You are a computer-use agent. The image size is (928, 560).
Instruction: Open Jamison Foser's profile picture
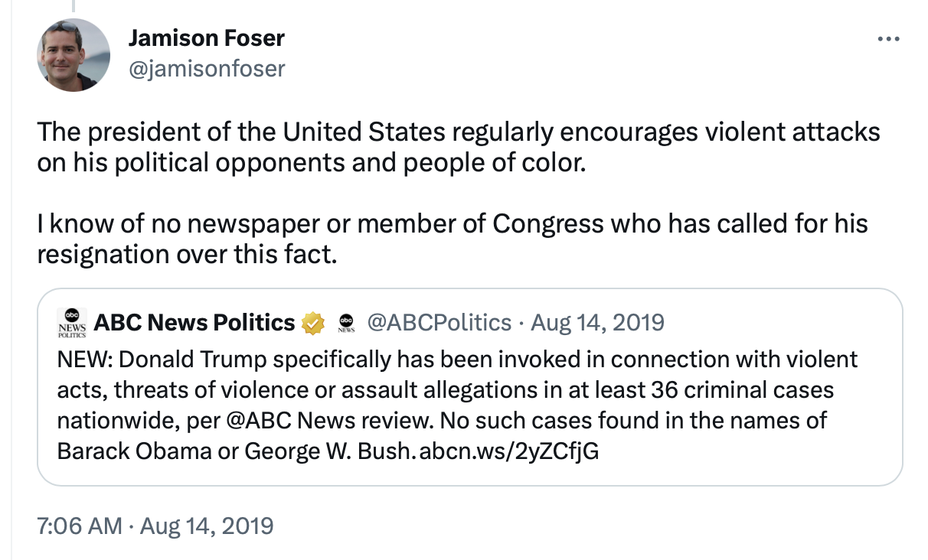point(74,55)
